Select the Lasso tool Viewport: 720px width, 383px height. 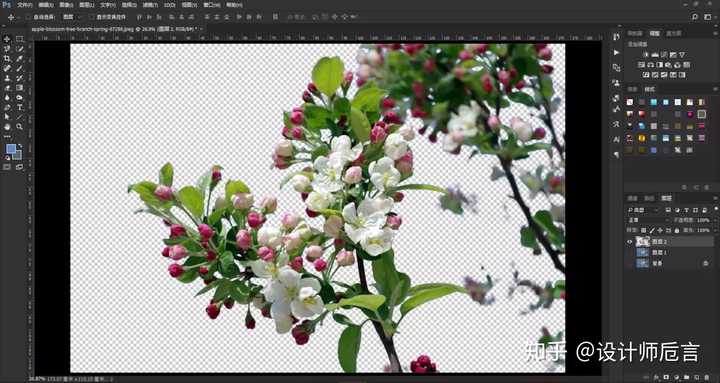pyautogui.click(x=7, y=49)
